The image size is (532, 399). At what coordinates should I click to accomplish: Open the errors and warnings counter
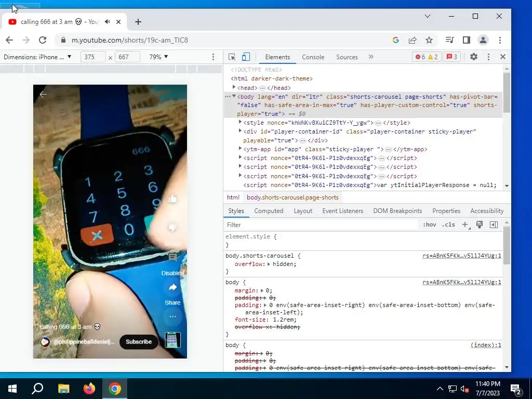pos(427,57)
